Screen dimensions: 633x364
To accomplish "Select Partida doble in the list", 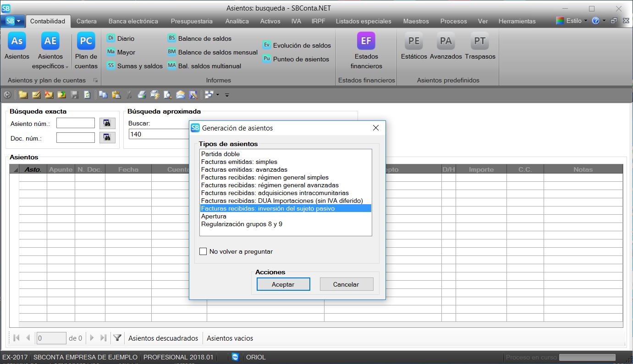I will 220,154.
